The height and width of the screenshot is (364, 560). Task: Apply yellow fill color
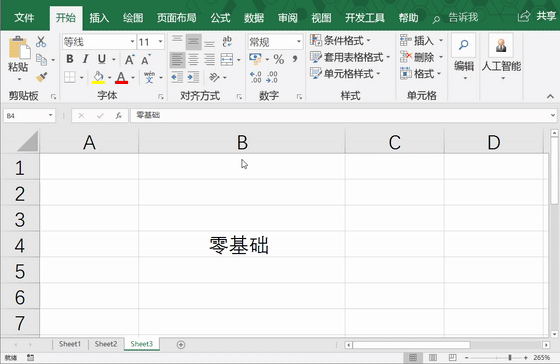(x=98, y=77)
